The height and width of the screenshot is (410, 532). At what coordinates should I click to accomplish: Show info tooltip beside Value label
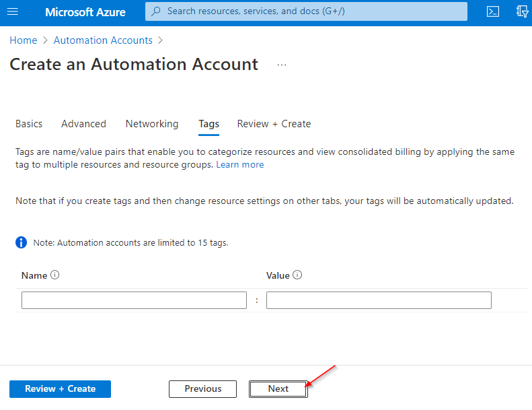coord(297,275)
